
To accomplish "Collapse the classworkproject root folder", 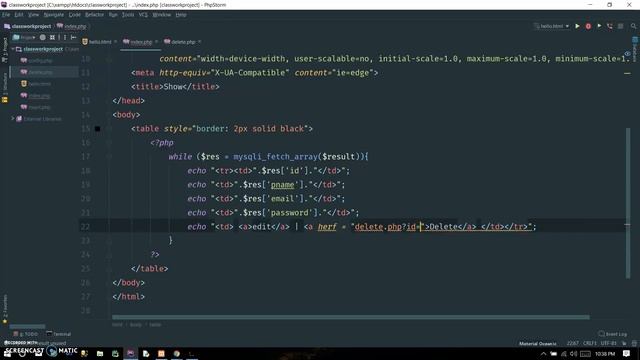I will coord(13,49).
